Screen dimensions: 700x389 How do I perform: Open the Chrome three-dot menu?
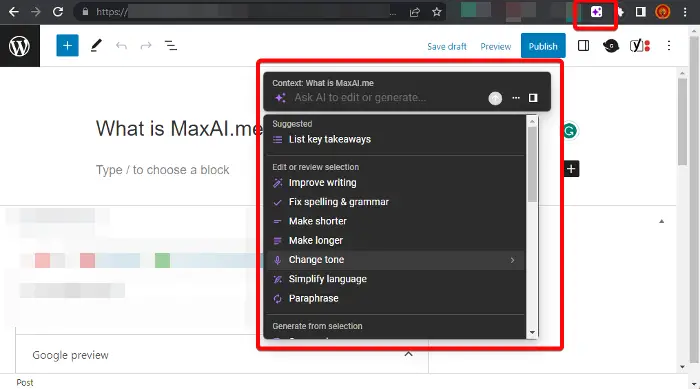pos(685,12)
